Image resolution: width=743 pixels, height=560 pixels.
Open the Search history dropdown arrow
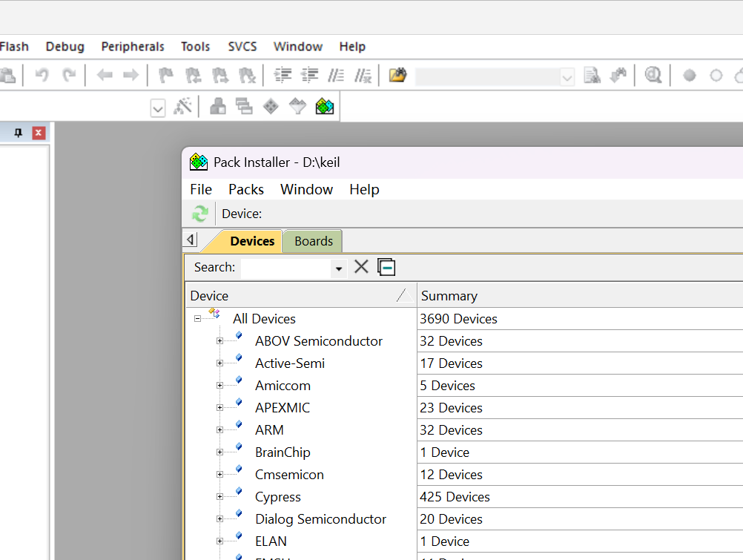[338, 269]
